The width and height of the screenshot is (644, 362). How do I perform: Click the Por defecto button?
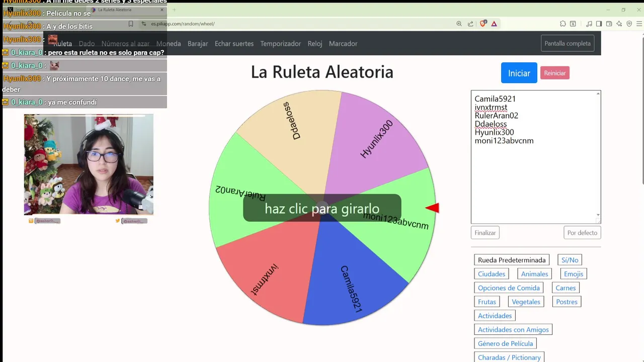click(x=582, y=233)
